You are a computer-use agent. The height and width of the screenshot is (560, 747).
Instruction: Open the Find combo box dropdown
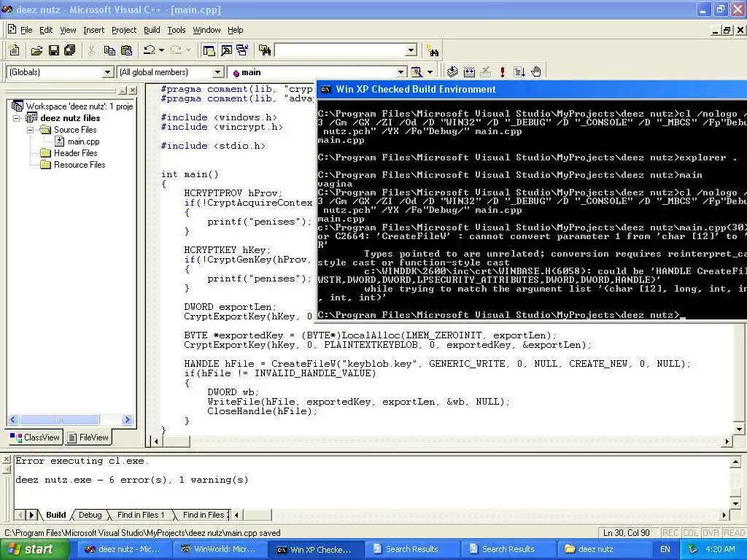point(411,50)
